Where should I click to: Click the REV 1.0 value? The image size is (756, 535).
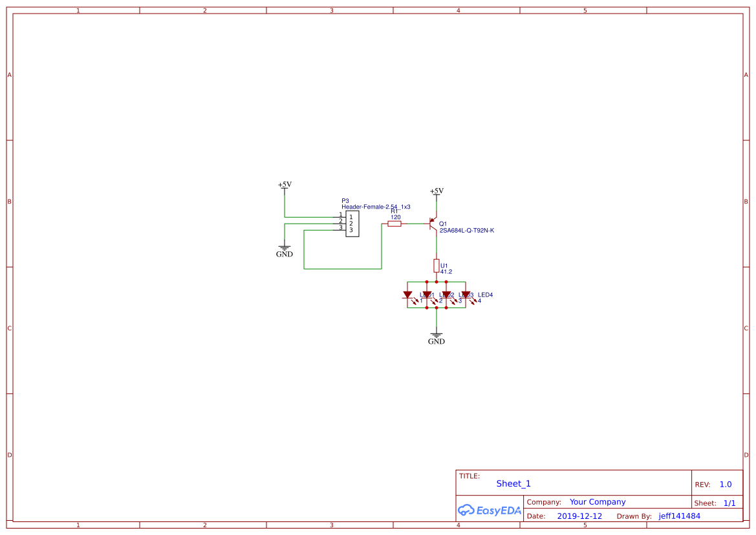(724, 483)
